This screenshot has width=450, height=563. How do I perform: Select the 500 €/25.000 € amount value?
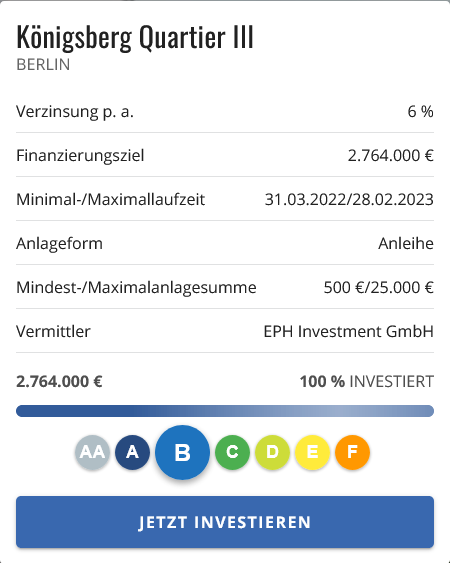(x=379, y=288)
